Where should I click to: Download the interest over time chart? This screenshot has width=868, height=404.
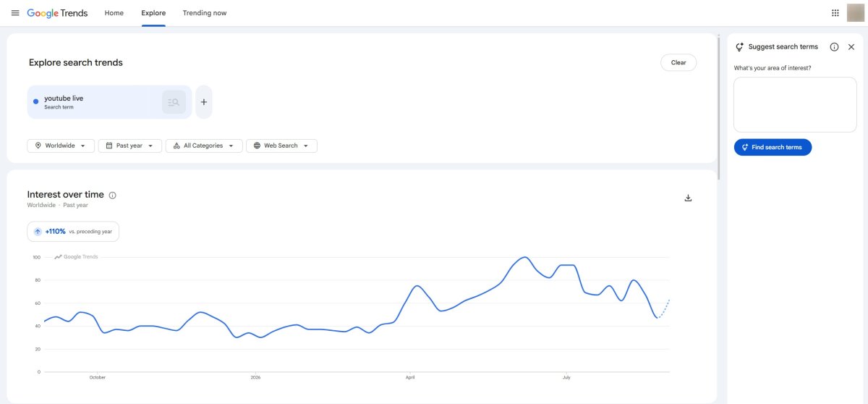click(x=688, y=198)
